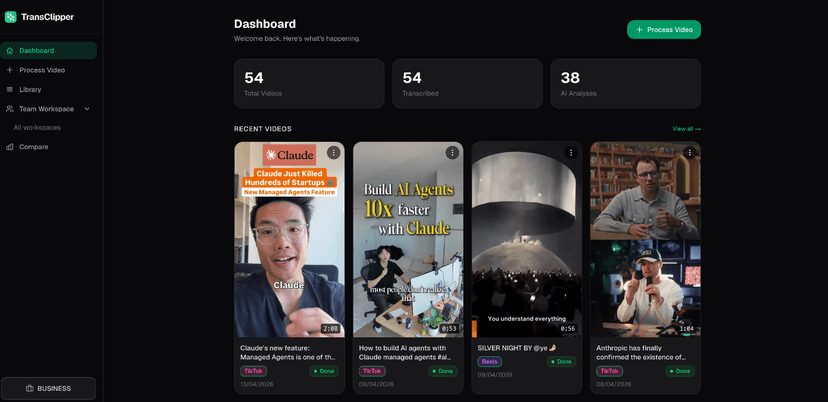Click the Compare chart icon
Viewport: 828px width, 402px height.
[10, 147]
